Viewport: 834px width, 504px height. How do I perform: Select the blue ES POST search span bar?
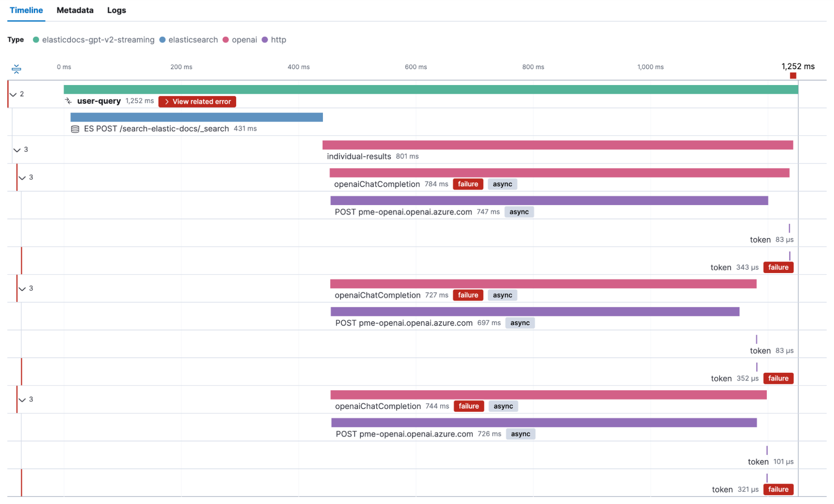click(x=196, y=117)
